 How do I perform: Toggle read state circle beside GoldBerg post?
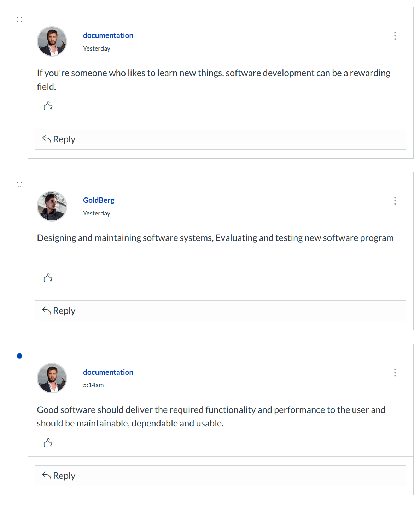click(19, 184)
